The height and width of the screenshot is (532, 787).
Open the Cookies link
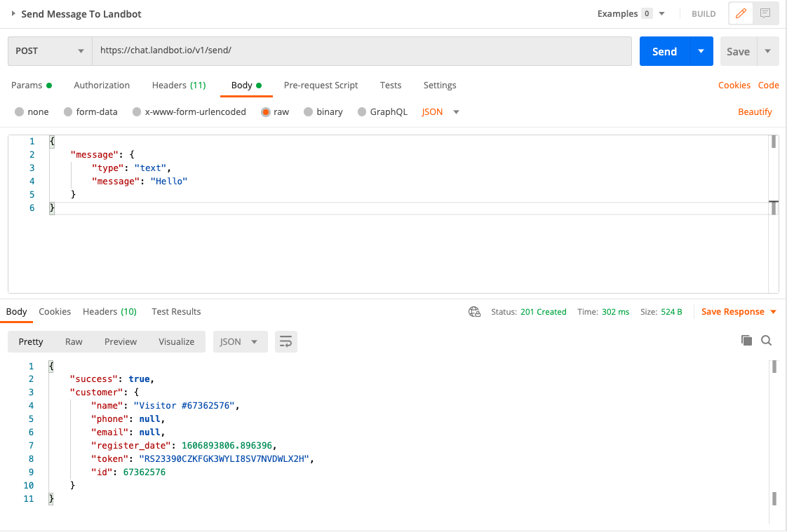(x=734, y=86)
